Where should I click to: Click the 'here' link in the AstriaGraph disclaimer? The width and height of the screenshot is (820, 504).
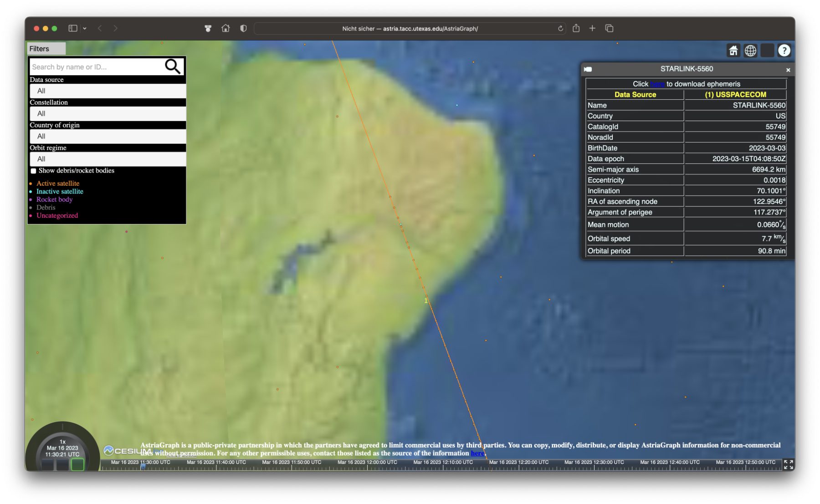(x=477, y=453)
